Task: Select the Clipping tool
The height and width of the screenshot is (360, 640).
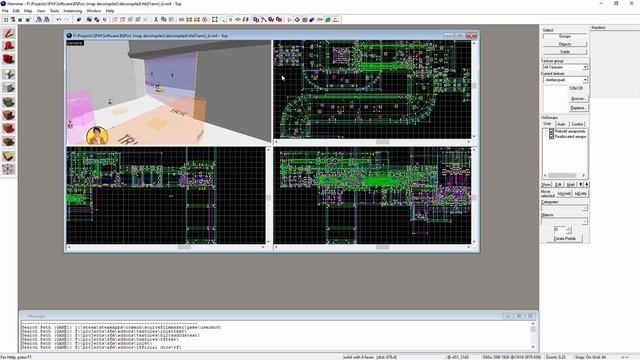Action: 9,156
